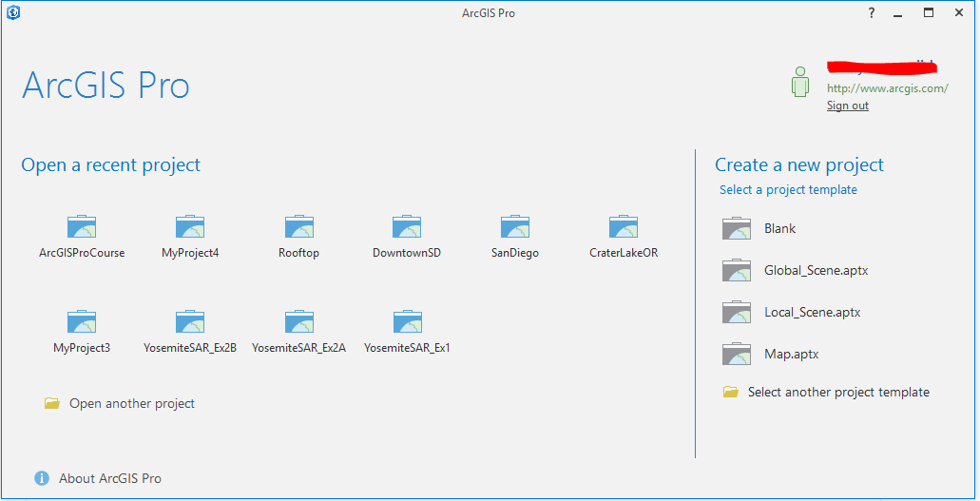Open the YosemiteSAR_Ex1 project icon
Image resolution: width=980 pixels, height=501 pixels.
point(407,321)
